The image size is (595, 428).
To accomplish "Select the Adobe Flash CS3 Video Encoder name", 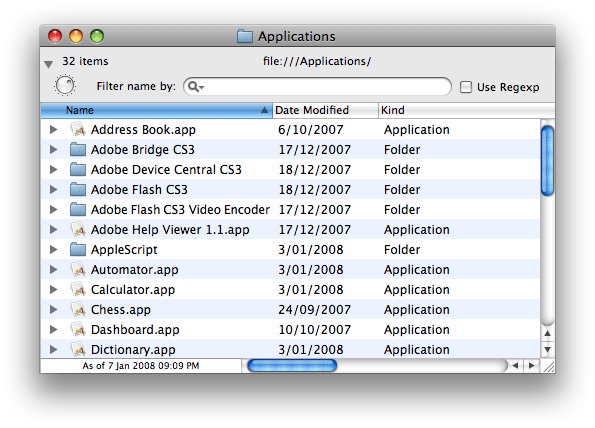I will coord(180,209).
